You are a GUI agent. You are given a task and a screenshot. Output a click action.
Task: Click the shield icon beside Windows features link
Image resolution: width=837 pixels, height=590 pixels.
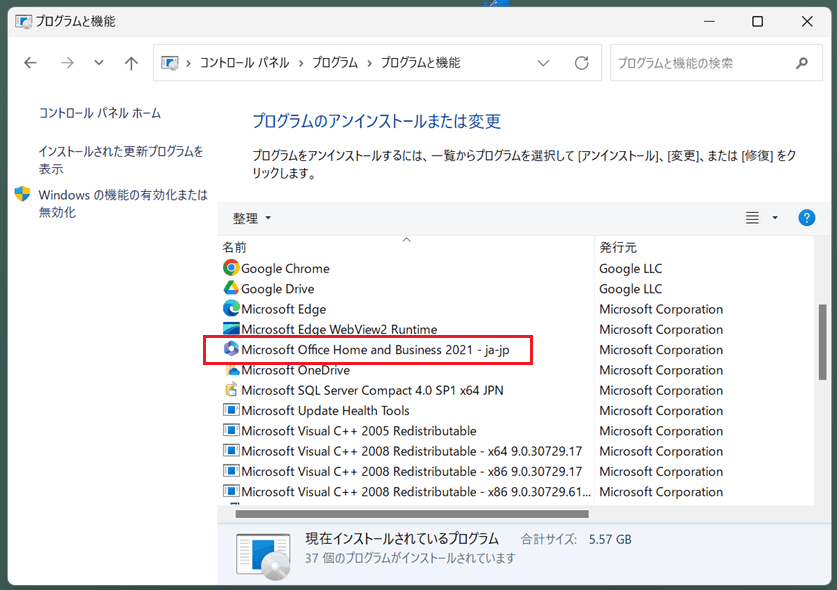point(22,194)
